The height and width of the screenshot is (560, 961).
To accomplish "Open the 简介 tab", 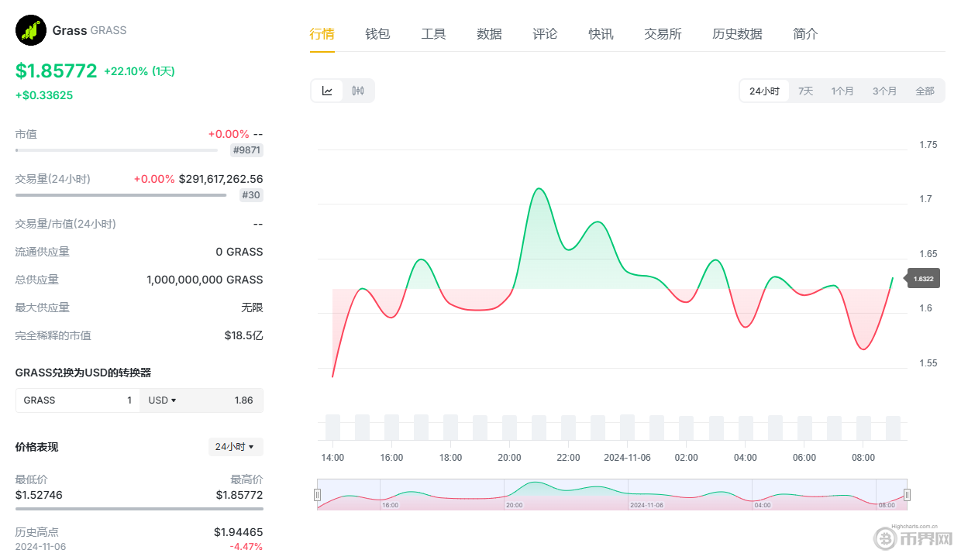I will click(x=804, y=34).
